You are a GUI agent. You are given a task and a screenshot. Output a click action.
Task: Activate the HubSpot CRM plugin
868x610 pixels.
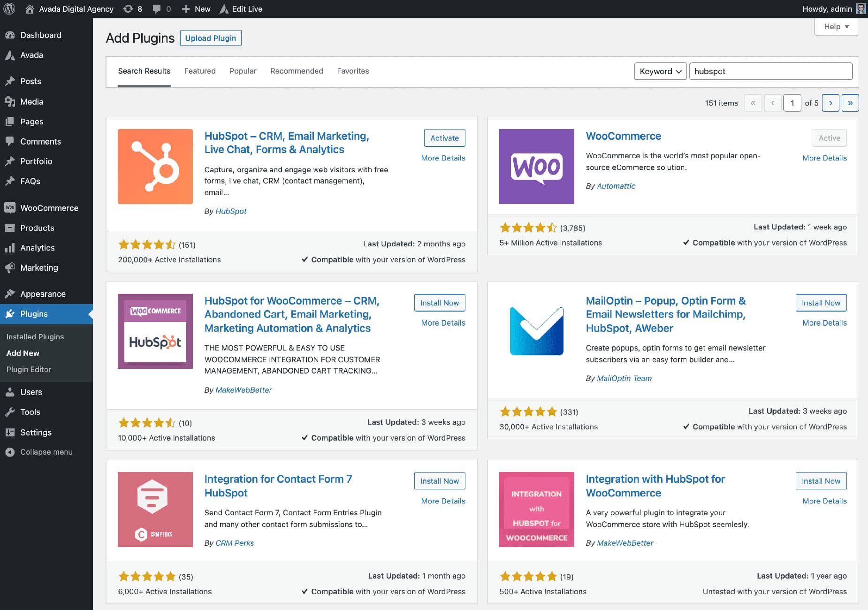click(444, 138)
